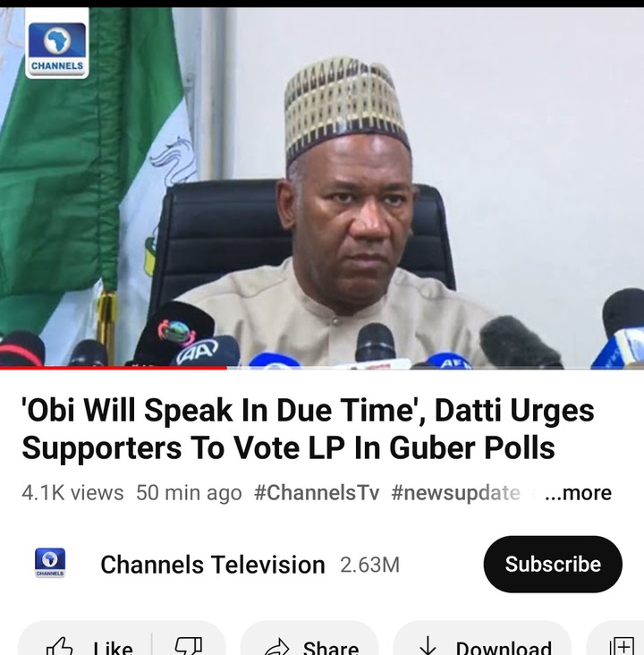Tap the Download arrow icon

coord(428,646)
